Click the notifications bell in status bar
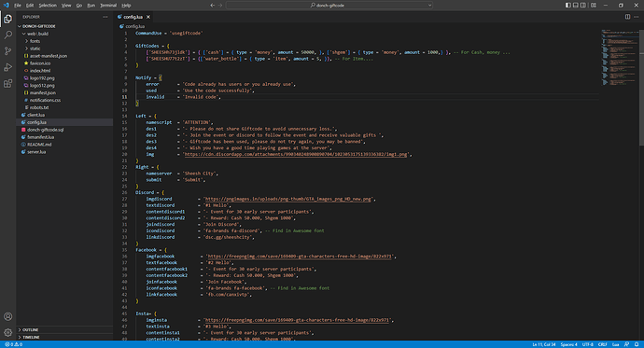 [637, 344]
